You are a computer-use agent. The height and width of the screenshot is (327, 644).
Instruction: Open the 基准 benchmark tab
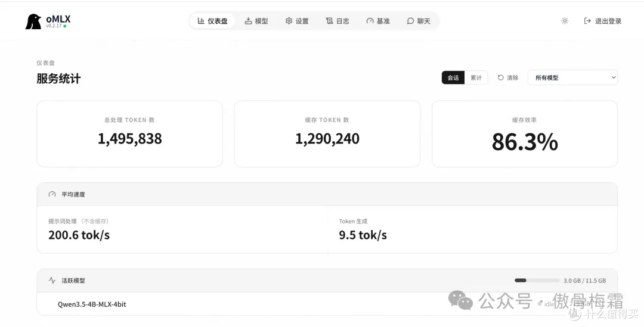click(378, 21)
